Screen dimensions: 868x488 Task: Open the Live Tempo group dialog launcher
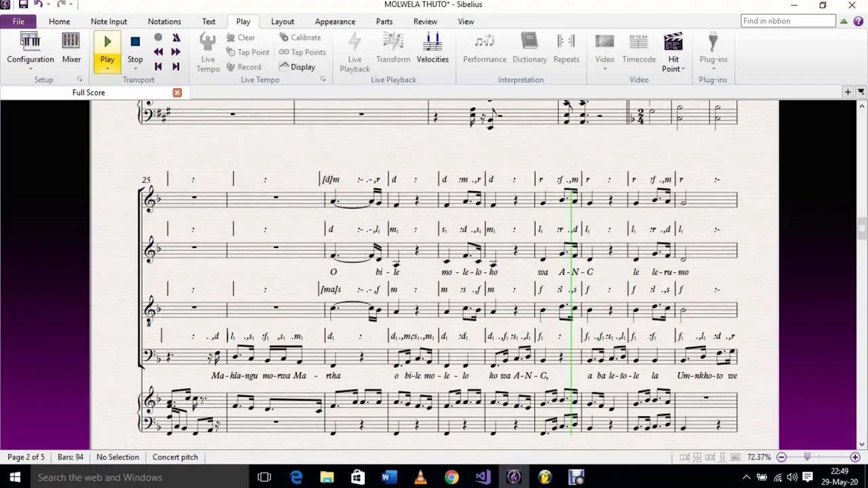click(x=323, y=80)
